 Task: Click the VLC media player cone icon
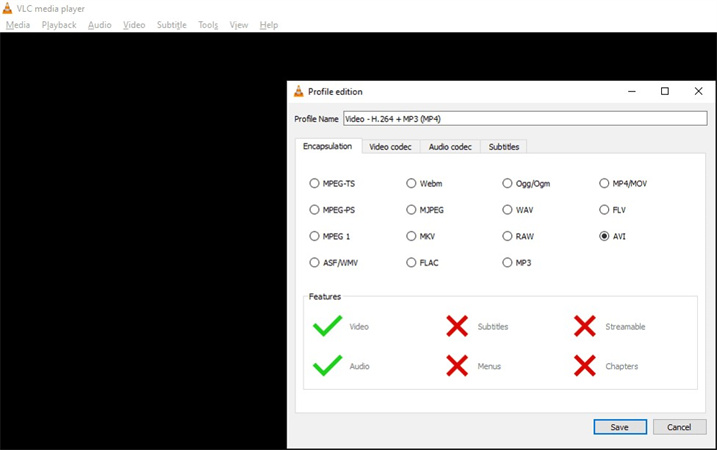[x=7, y=8]
